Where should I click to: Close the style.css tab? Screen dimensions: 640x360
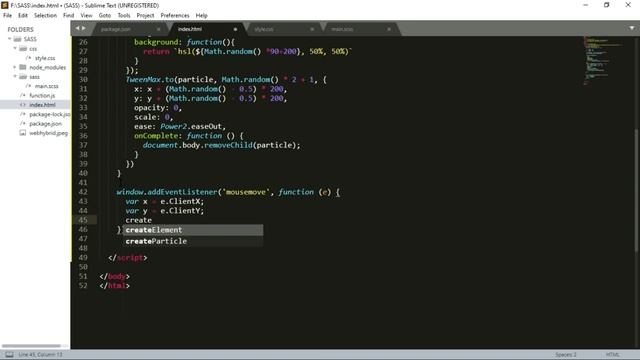(312, 29)
